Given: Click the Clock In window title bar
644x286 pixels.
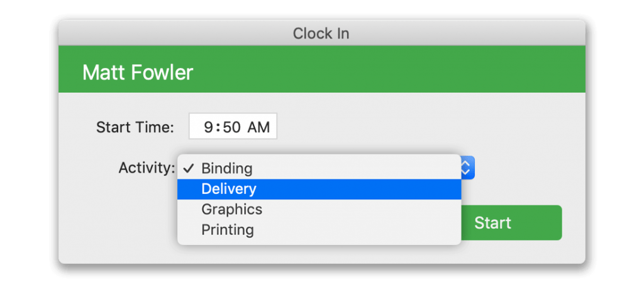Looking at the screenshot, I should (321, 33).
